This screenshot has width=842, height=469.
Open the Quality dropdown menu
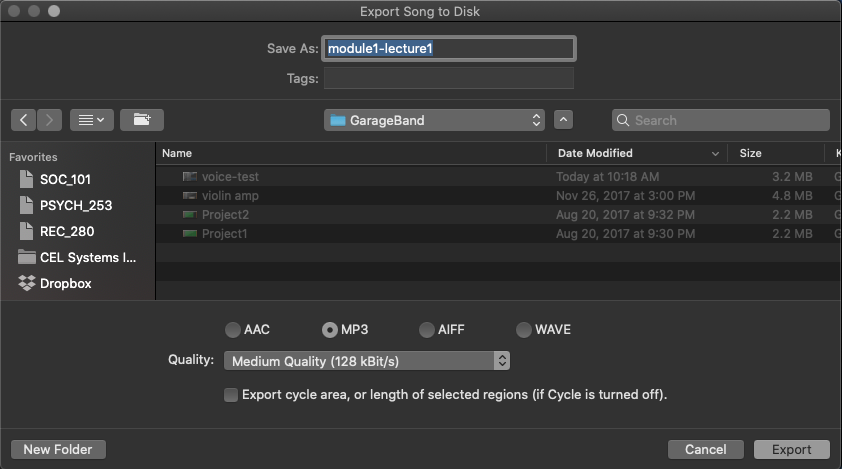pos(367,361)
